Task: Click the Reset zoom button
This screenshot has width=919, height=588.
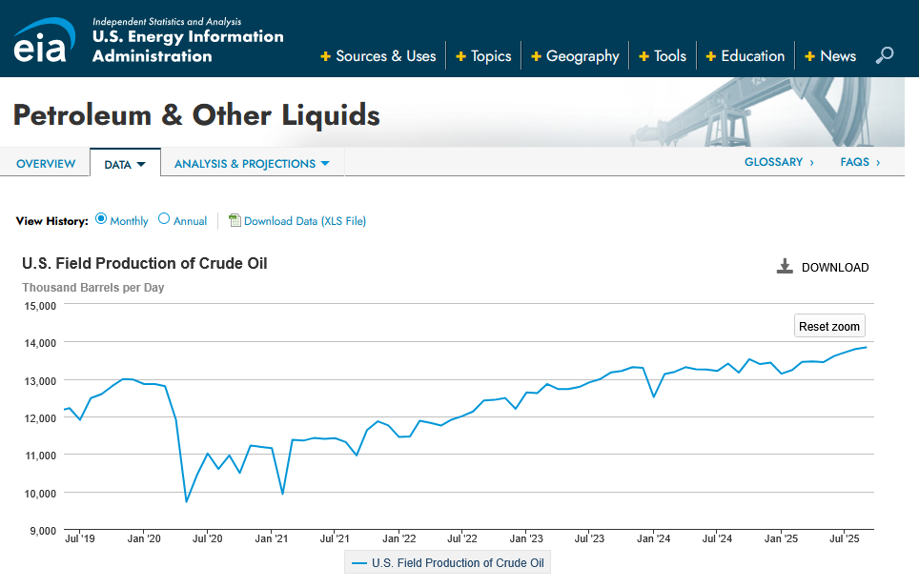Action: pyautogui.click(x=828, y=326)
